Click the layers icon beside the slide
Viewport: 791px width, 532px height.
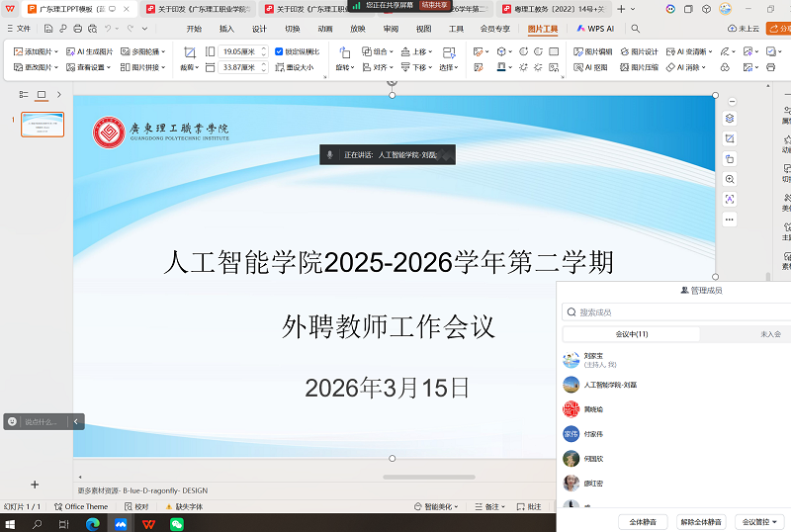(730, 118)
